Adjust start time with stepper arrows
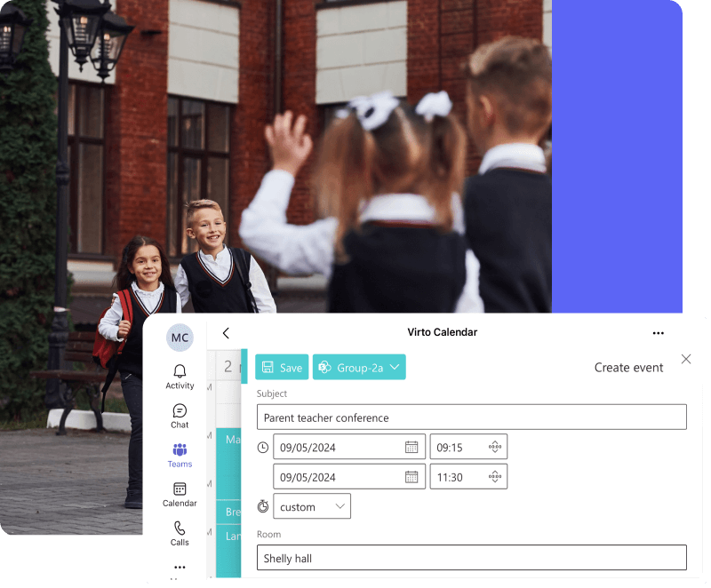 [496, 448]
